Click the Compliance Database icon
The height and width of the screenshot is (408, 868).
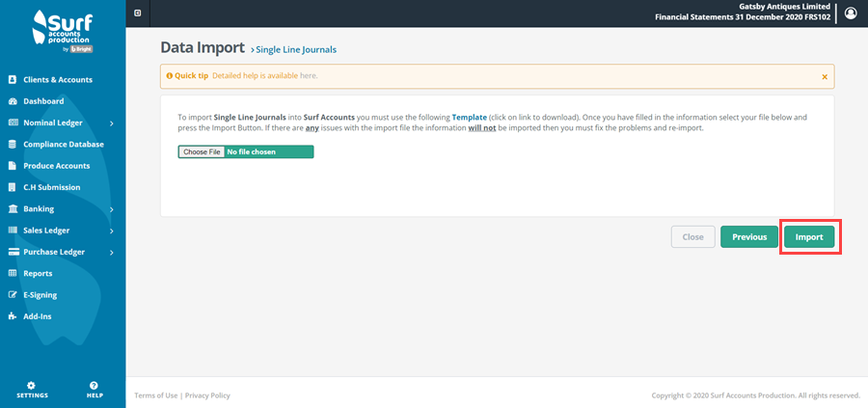[x=13, y=145]
